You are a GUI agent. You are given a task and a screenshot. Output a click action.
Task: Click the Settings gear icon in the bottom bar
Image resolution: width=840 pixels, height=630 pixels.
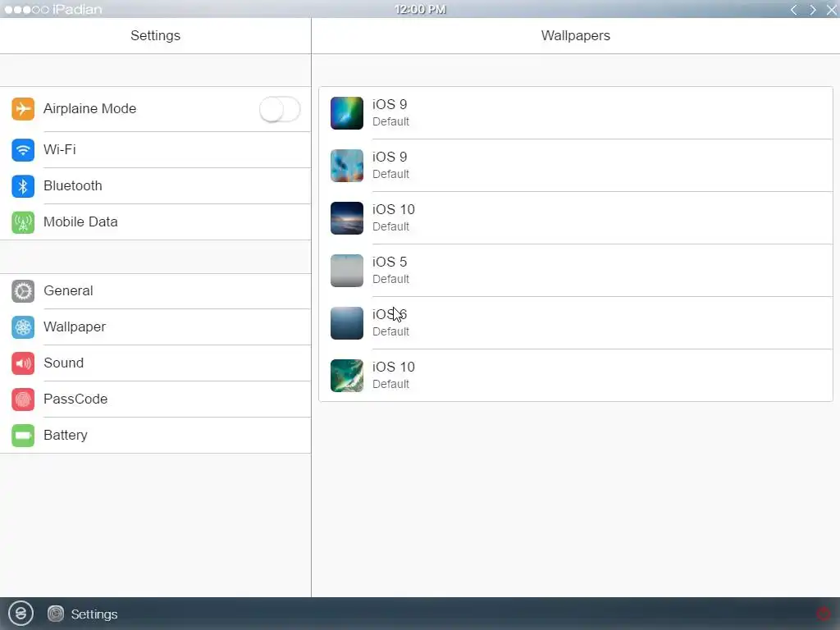pyautogui.click(x=56, y=614)
